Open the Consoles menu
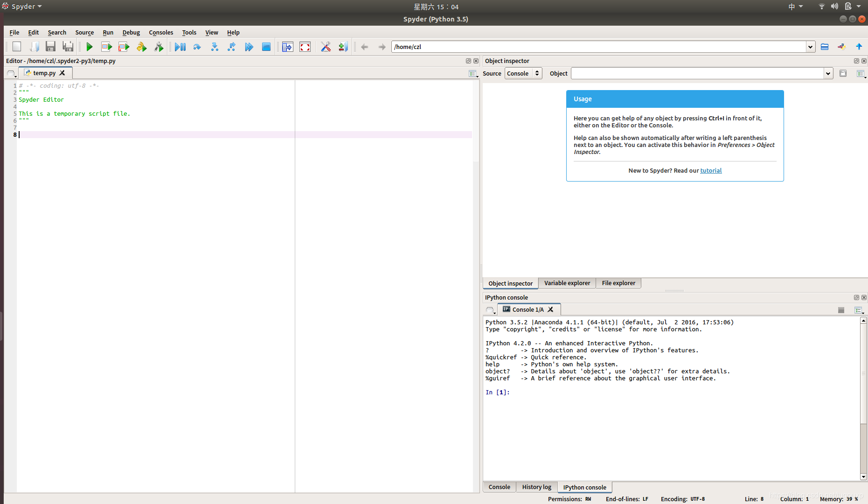The height and width of the screenshot is (504, 868). (161, 32)
